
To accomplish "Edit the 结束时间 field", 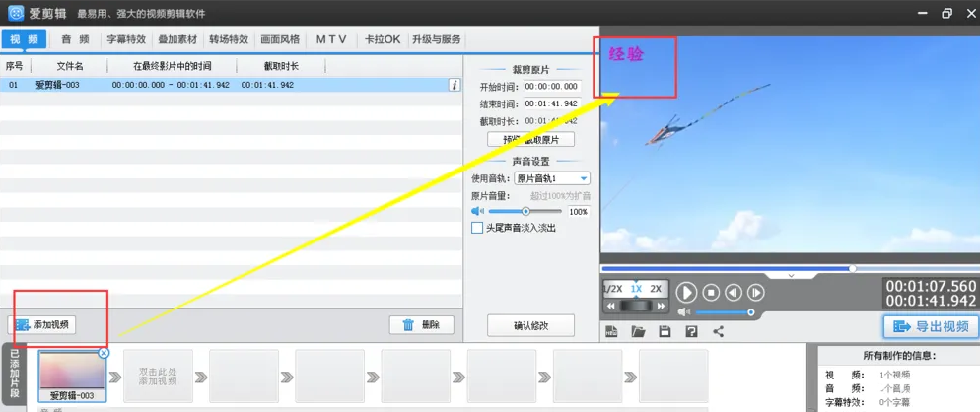I will (552, 103).
